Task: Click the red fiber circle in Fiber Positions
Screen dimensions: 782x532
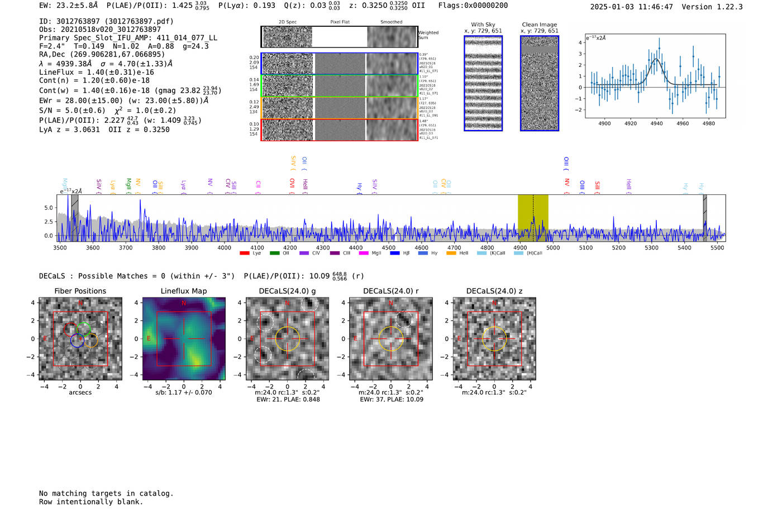Action: [x=70, y=329]
